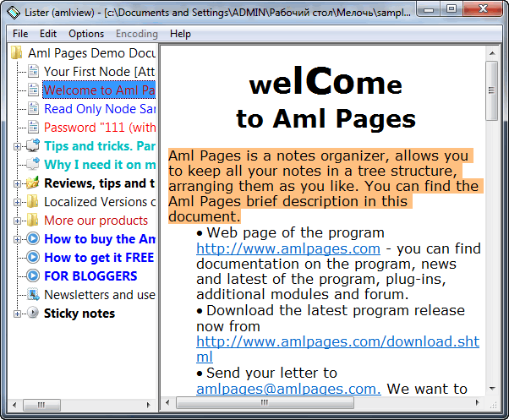Click the Sticky notes node icon
The image size is (509, 420).
click(33, 313)
